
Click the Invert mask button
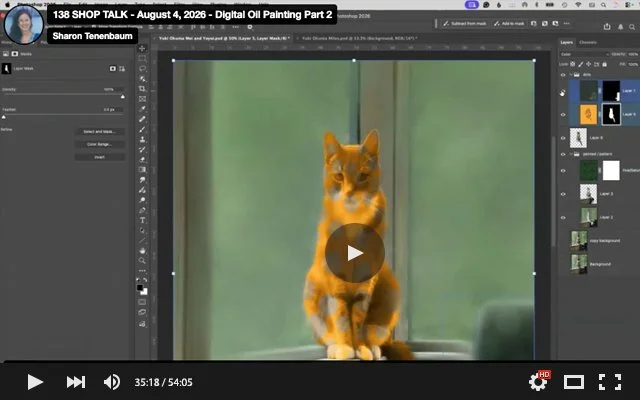100,157
